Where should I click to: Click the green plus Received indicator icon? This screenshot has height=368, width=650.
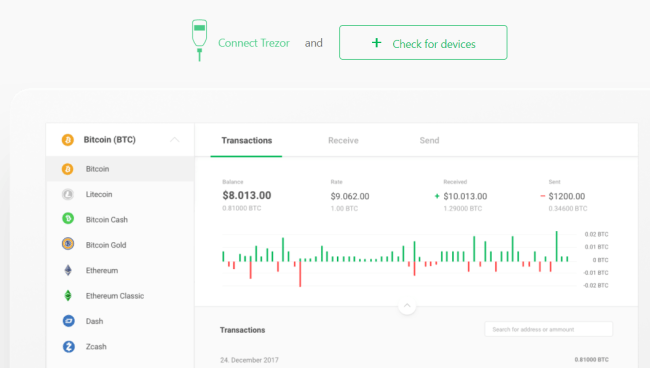(437, 196)
